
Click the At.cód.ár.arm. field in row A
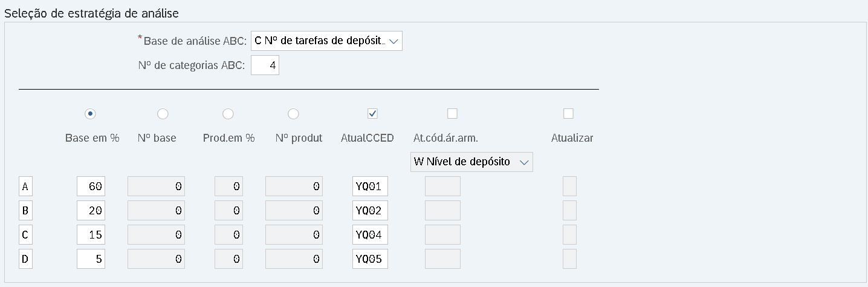[x=442, y=186]
